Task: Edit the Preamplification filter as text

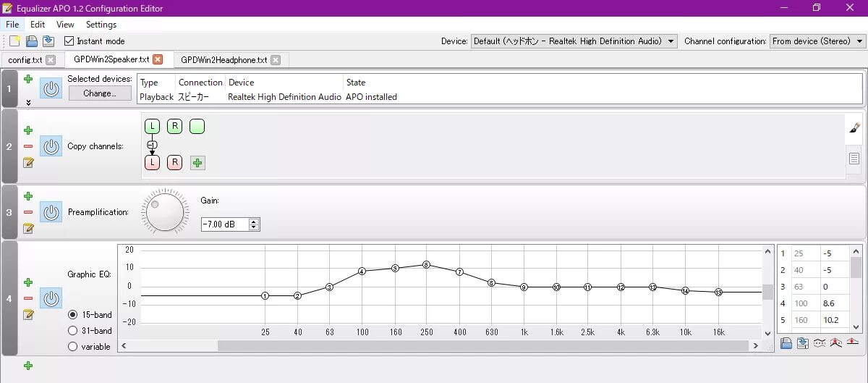Action: [28, 228]
